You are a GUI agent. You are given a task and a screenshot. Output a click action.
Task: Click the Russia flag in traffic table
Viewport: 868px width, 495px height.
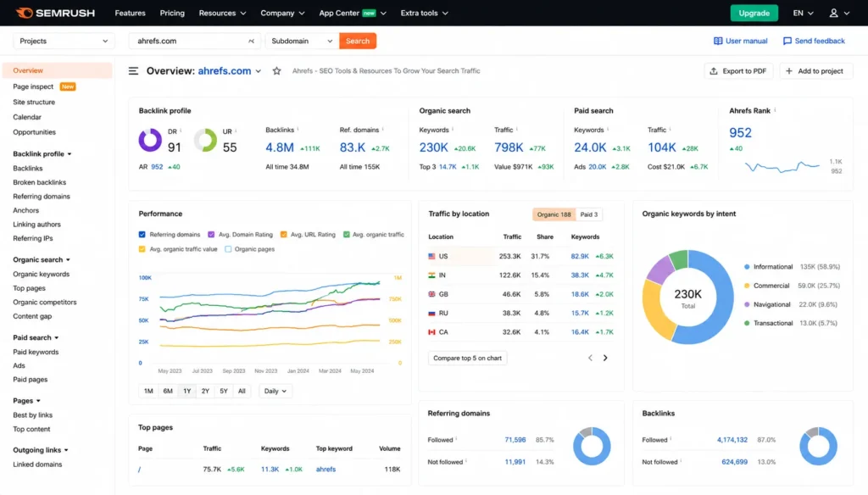431,314
